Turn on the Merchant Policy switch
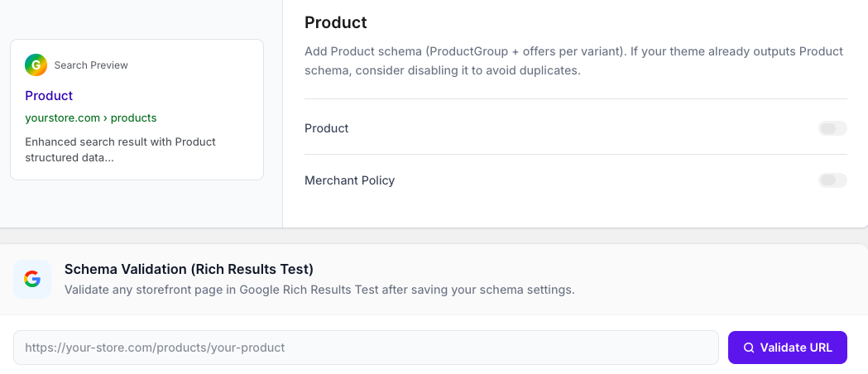The height and width of the screenshot is (374, 868). tap(832, 180)
